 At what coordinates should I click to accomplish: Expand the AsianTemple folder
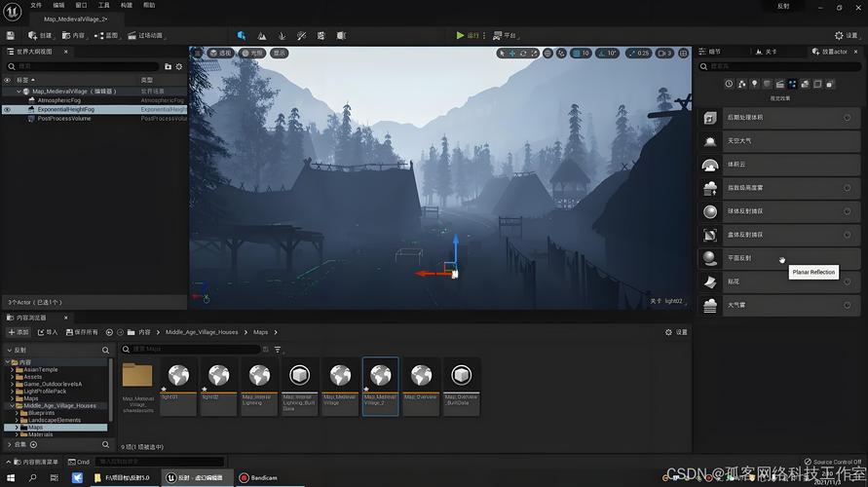13,369
